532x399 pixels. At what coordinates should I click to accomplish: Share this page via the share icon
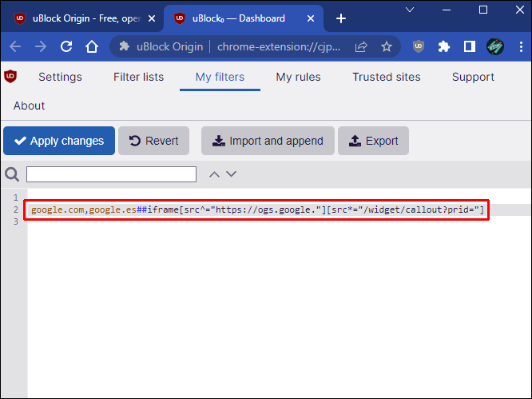[361, 46]
